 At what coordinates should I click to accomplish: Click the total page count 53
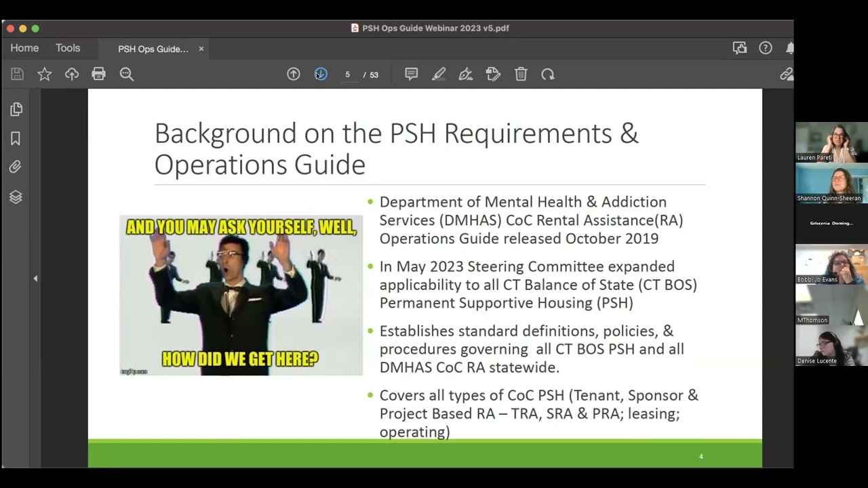(x=374, y=75)
